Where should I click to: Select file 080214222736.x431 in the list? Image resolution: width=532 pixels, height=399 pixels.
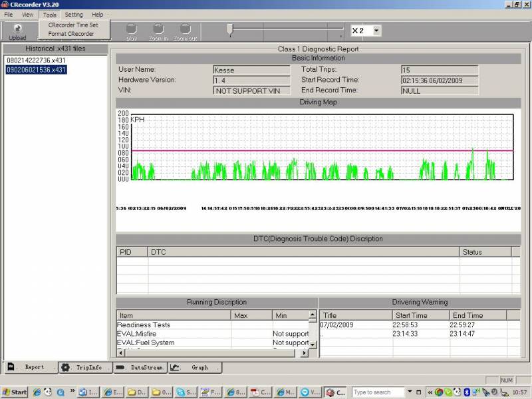[36, 61]
